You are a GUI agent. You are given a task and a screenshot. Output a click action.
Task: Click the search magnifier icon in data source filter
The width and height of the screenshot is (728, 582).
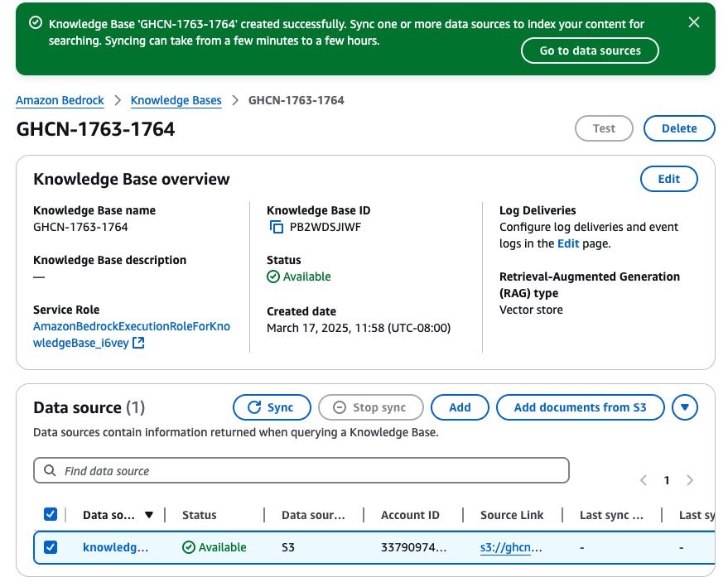[50, 470]
